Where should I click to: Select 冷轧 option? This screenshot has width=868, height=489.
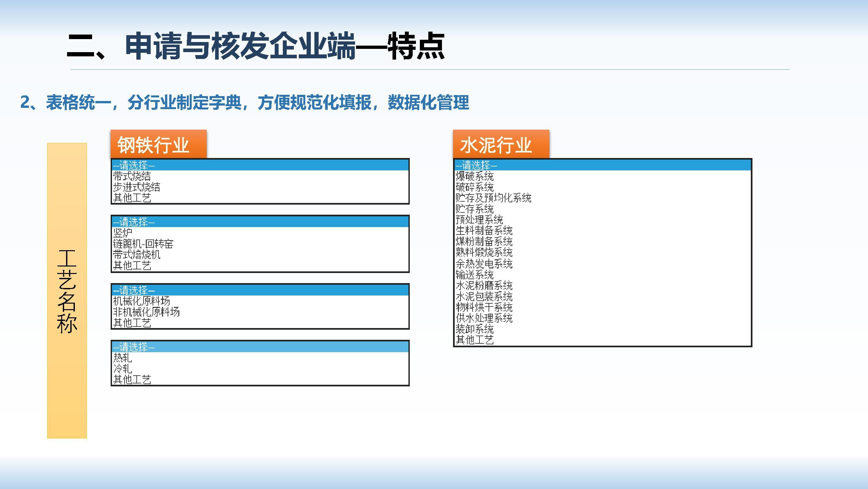(x=123, y=368)
